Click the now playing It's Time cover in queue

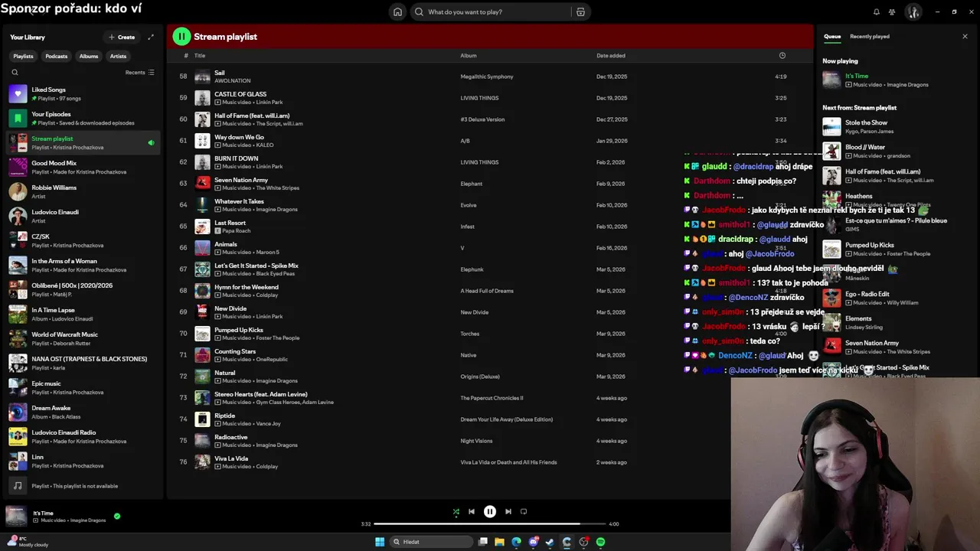831,80
